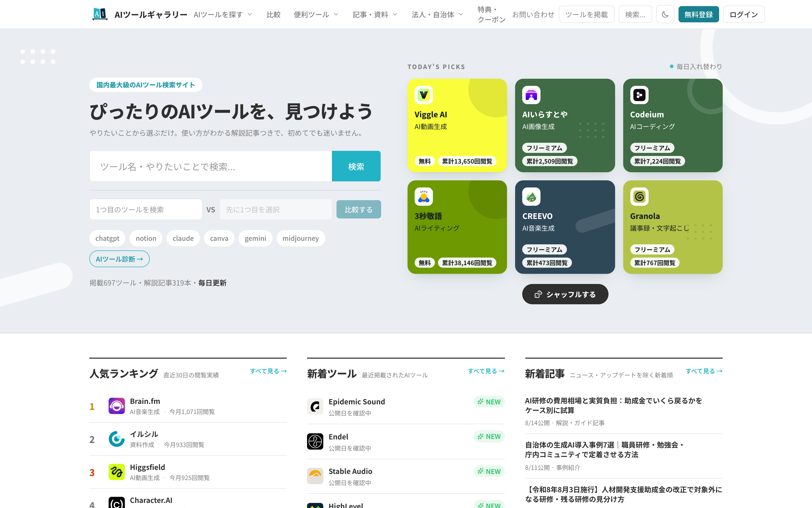Click the イルシル ranking icon
812x508 pixels.
pyautogui.click(x=116, y=439)
